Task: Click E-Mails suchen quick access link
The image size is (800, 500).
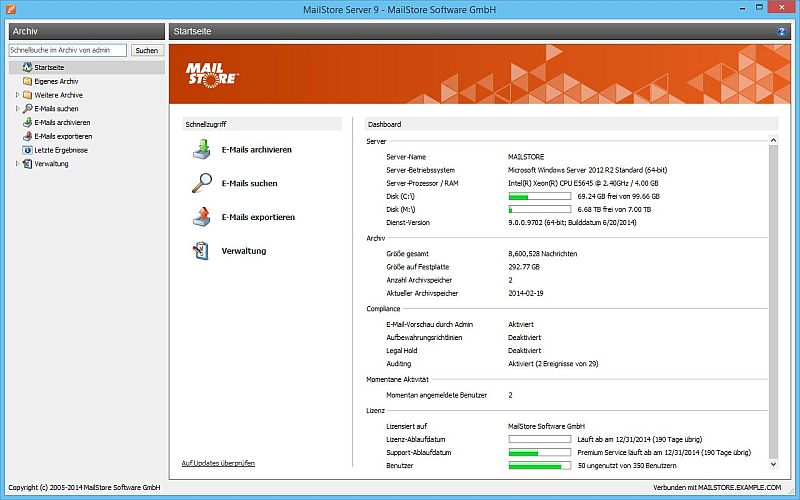Action: 249,183
